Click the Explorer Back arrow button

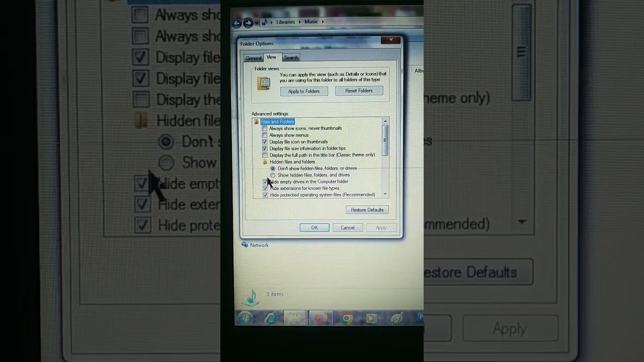tap(237, 23)
